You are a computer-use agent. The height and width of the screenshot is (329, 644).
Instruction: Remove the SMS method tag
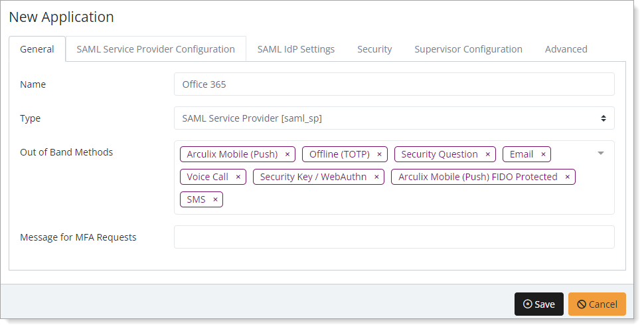(215, 200)
